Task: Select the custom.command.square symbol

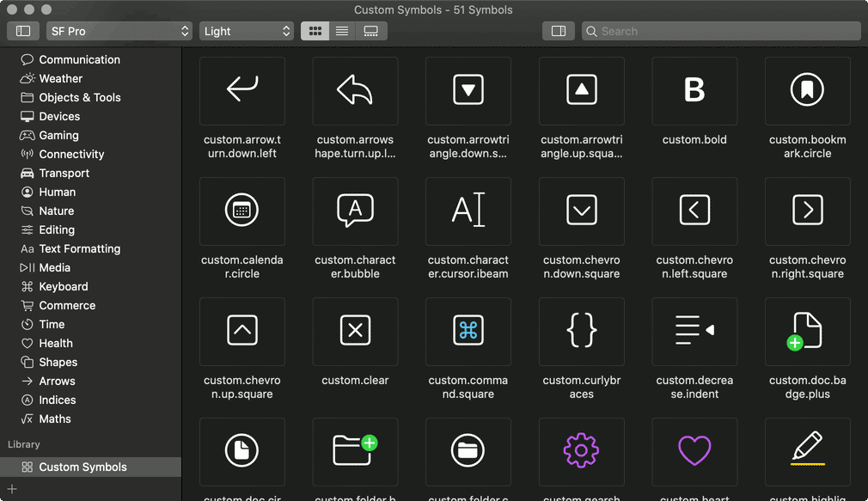Action: coord(468,331)
